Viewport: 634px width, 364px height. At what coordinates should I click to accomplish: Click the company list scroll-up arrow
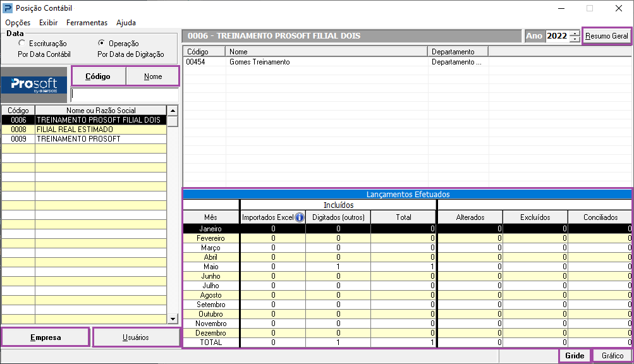point(173,111)
